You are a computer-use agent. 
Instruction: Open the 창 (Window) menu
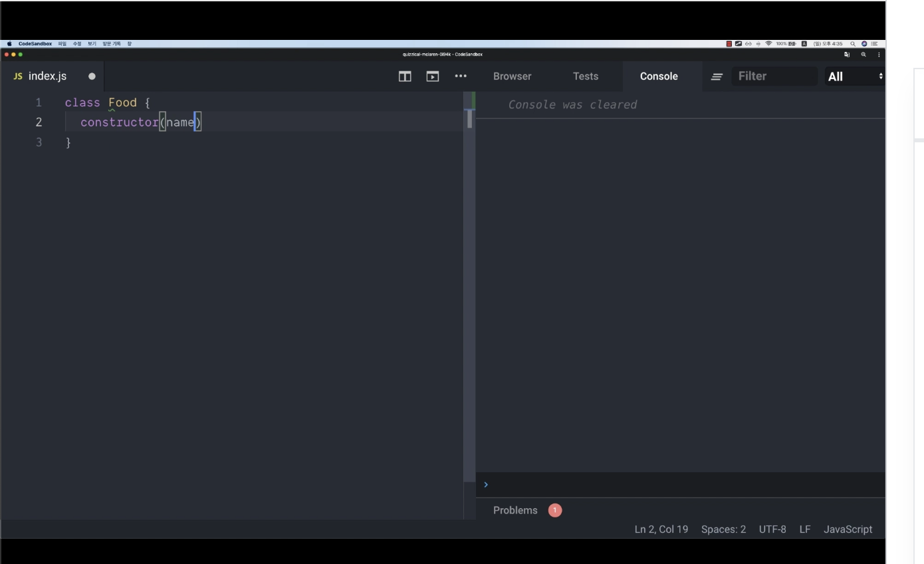130,44
